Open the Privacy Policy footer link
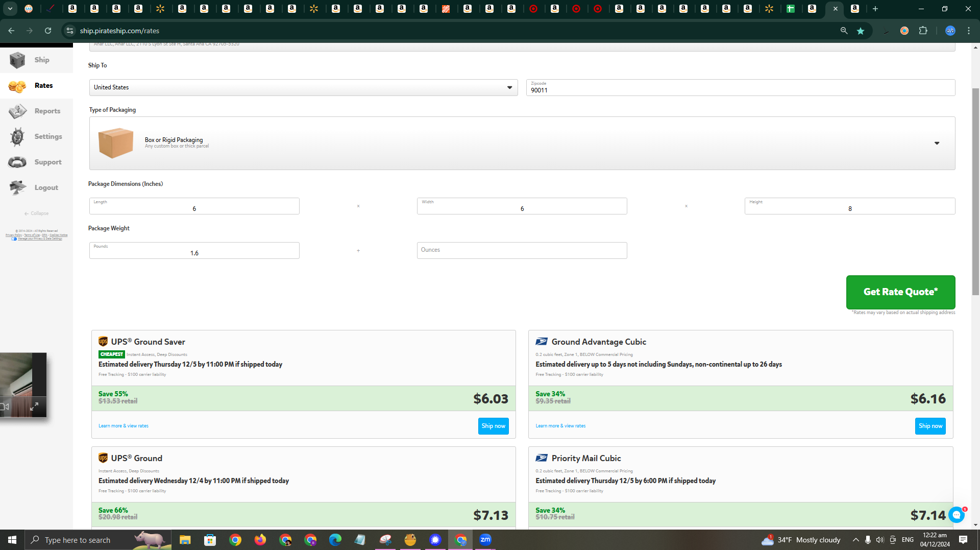 pyautogui.click(x=14, y=235)
